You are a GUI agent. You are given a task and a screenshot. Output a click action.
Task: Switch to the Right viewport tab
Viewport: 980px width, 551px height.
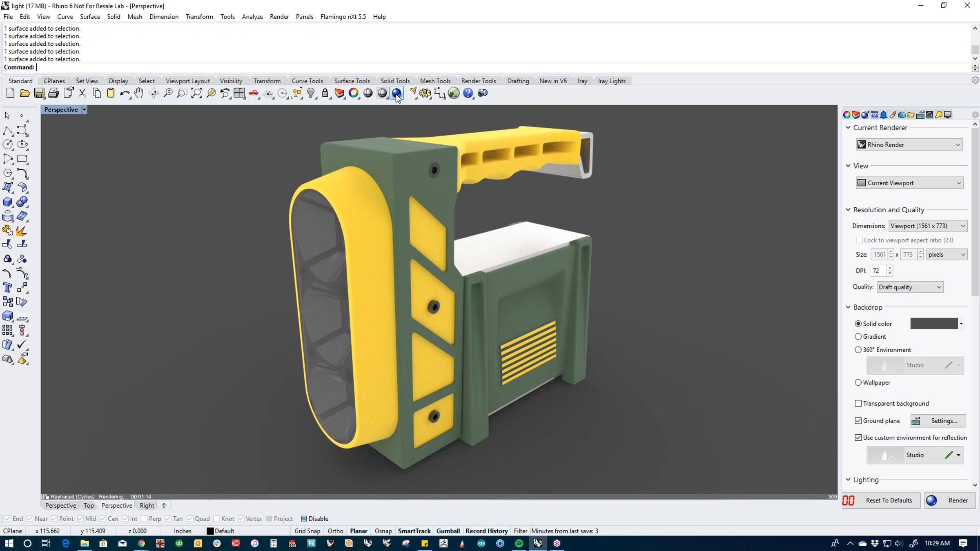[x=147, y=505]
